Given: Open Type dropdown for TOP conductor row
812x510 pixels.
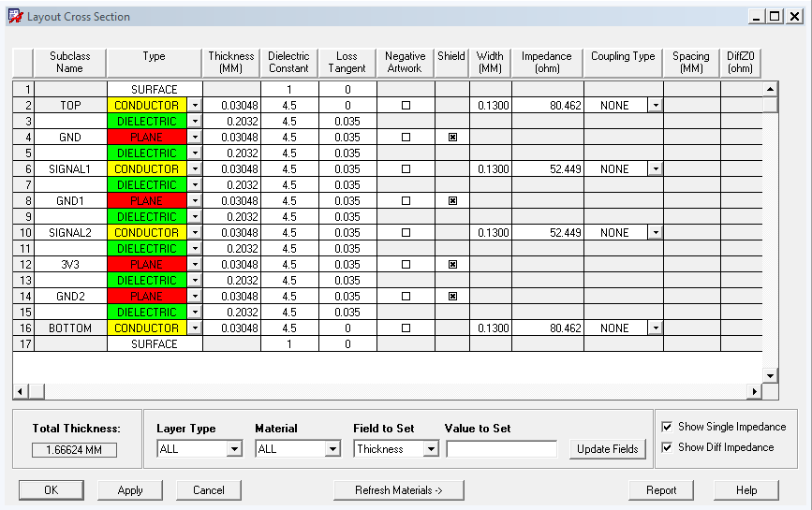Looking at the screenshot, I should pos(195,106).
